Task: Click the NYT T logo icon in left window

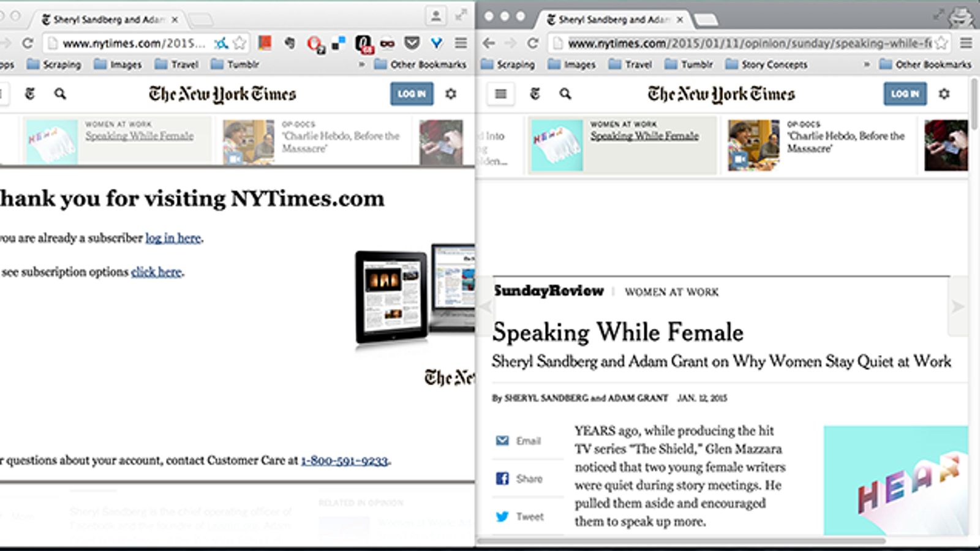Action: [29, 94]
